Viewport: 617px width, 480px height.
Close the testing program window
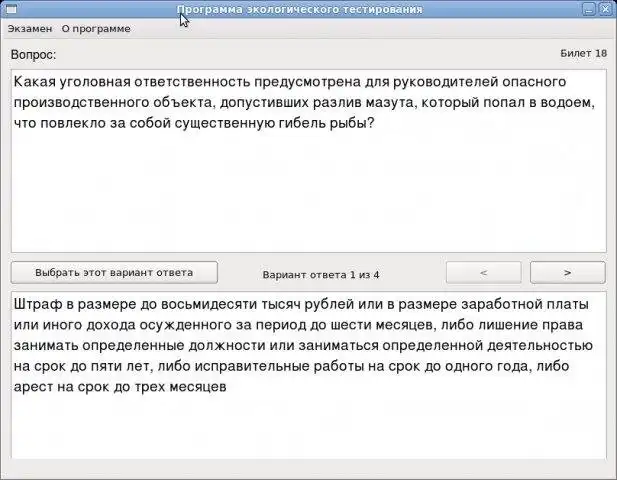click(605, 9)
